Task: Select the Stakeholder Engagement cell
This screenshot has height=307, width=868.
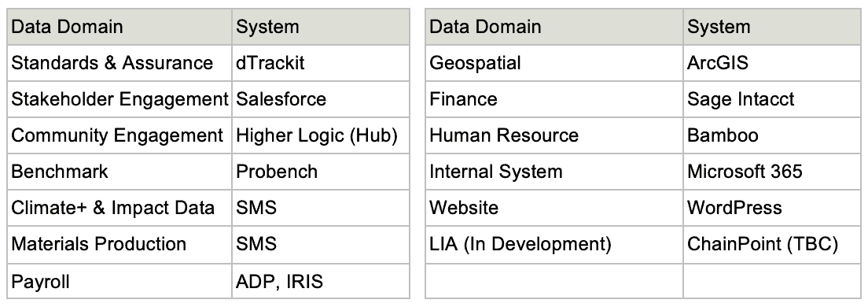Action: tap(120, 99)
